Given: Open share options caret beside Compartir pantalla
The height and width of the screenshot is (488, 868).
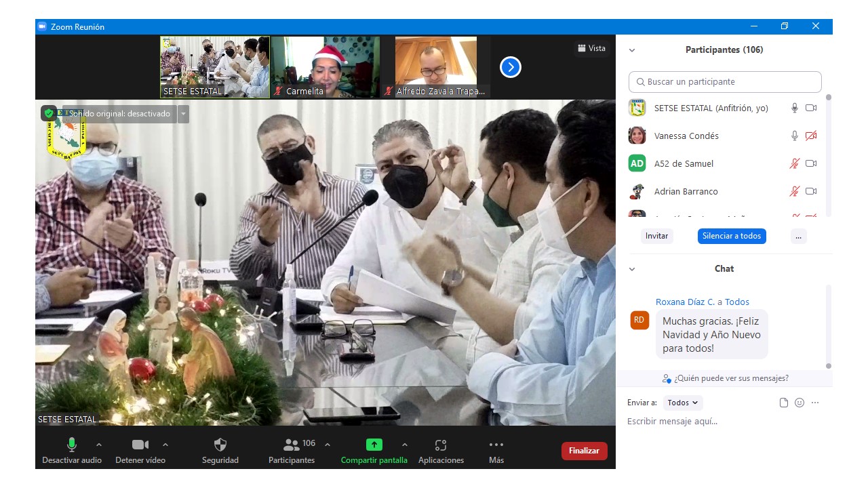Looking at the screenshot, I should (x=405, y=445).
